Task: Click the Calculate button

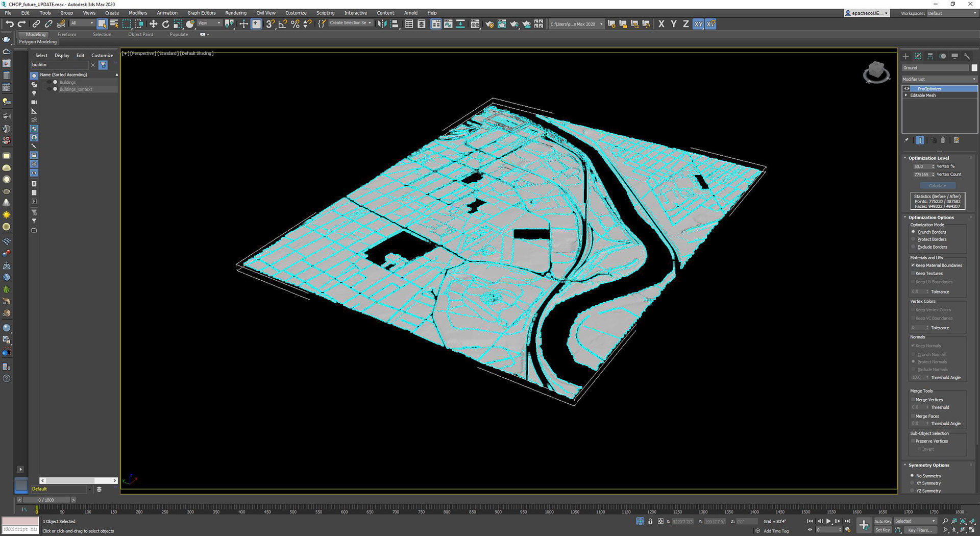Action: (938, 186)
